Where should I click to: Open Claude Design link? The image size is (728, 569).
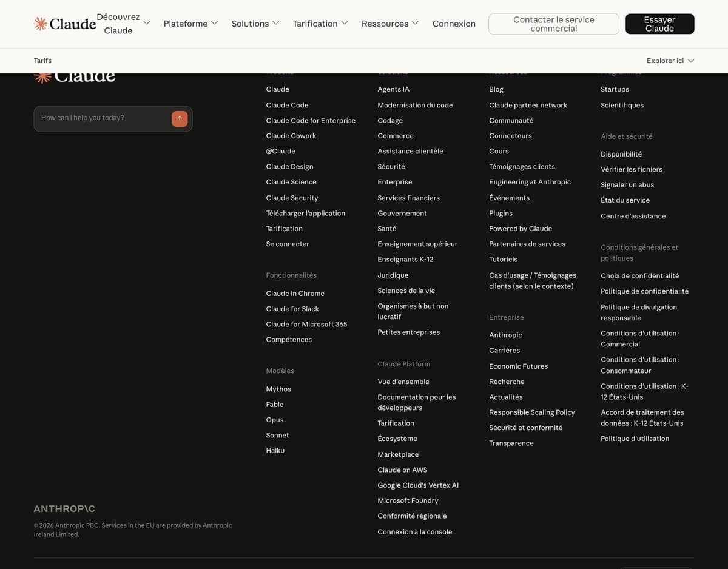(289, 166)
